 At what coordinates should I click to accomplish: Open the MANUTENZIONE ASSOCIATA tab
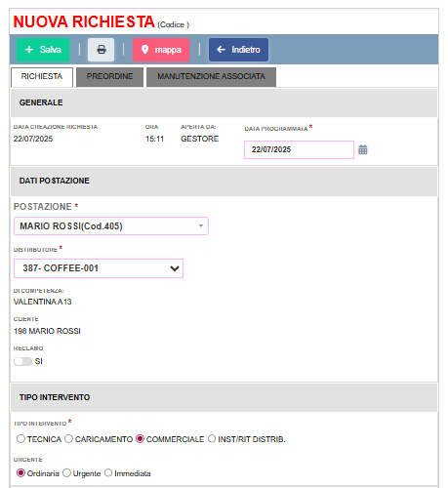pyautogui.click(x=211, y=77)
